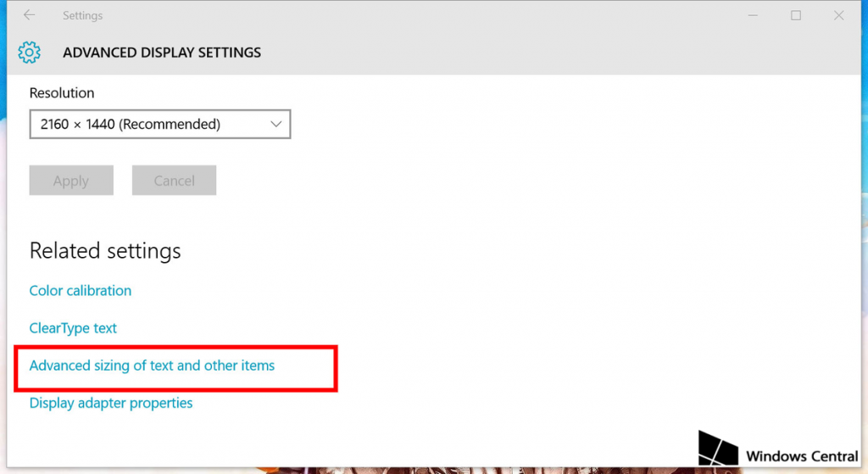Open Color calibration link
Screen dimensions: 868x474
(x=81, y=291)
